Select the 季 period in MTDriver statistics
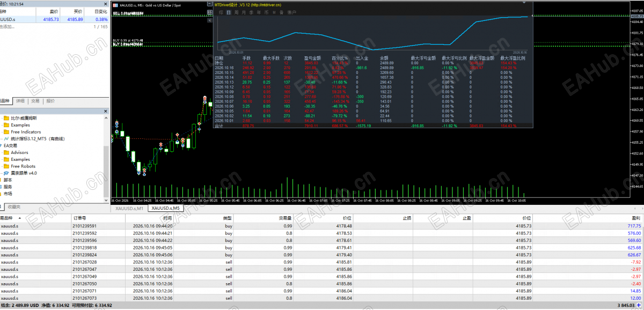The height and width of the screenshot is (310, 644). tap(251, 12)
